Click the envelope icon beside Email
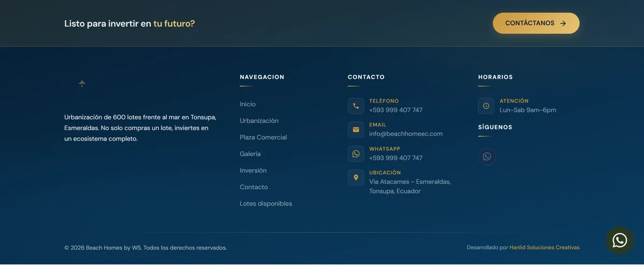 [356, 130]
